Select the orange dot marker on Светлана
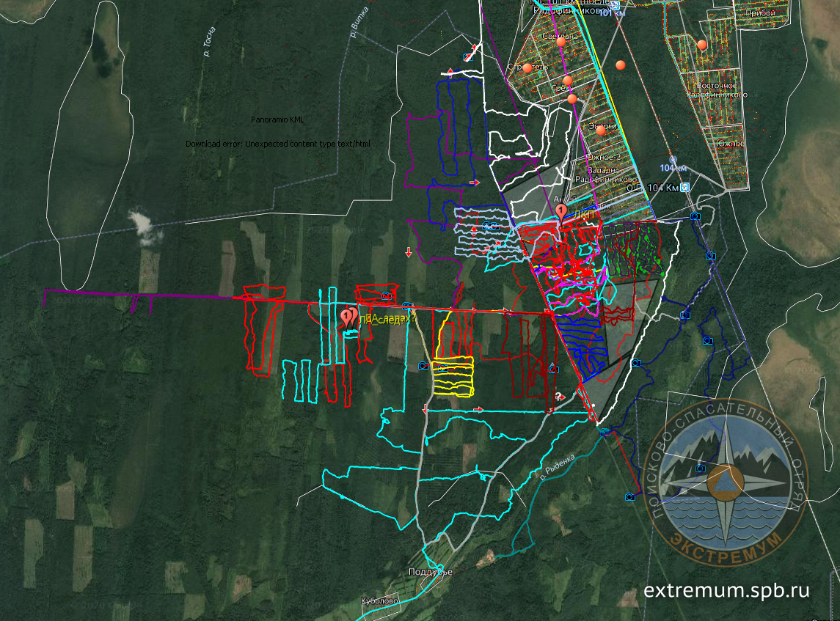840x621 pixels. pyautogui.click(x=561, y=42)
